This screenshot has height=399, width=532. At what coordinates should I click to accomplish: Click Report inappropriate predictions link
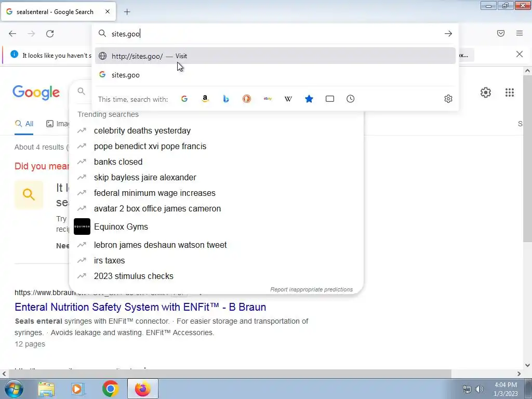(312, 289)
